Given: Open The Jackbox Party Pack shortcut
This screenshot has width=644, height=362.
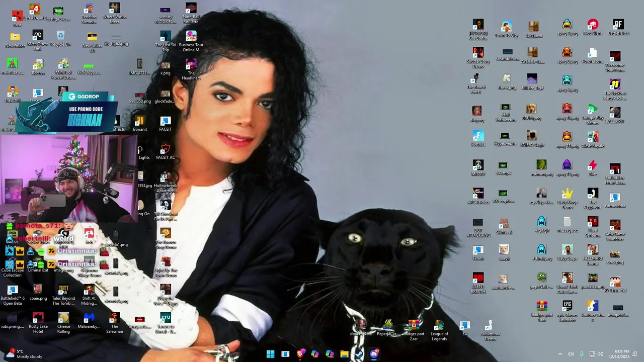Looking at the screenshot, I should coord(615,89).
